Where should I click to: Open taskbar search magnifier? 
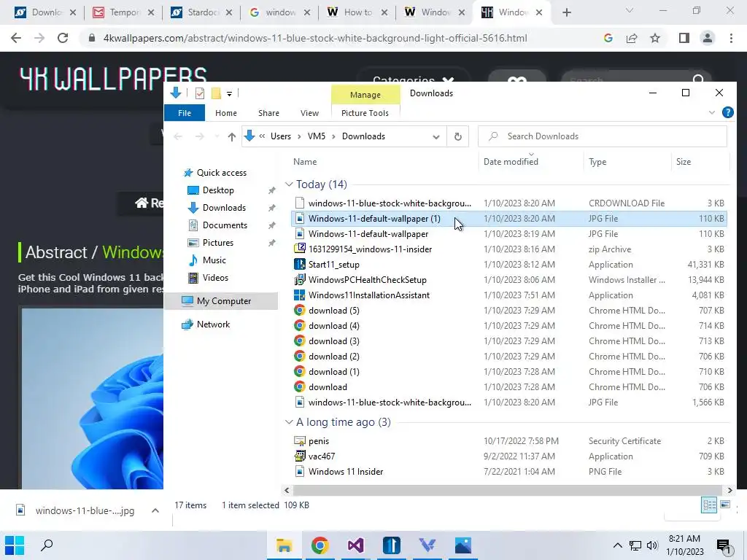(47, 545)
